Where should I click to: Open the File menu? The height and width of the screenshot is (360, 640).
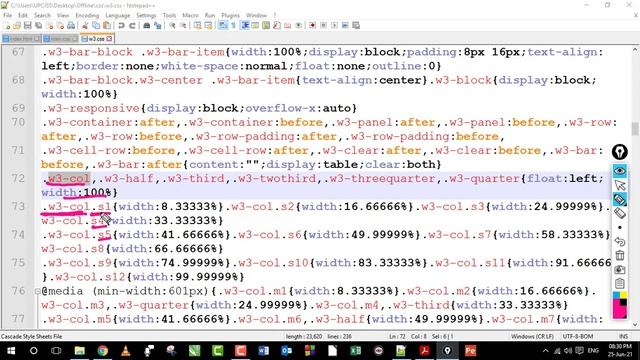[x=7, y=15]
